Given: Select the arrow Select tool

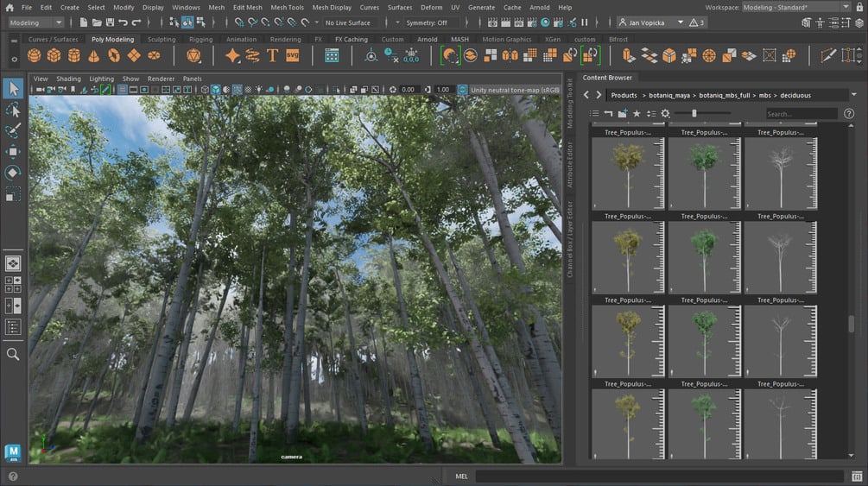Looking at the screenshot, I should (x=13, y=89).
